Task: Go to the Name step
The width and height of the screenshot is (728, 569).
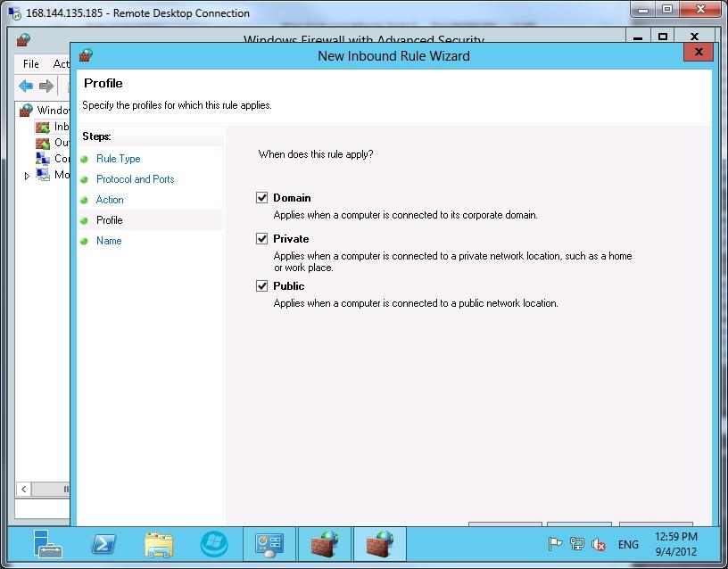Action: click(109, 241)
